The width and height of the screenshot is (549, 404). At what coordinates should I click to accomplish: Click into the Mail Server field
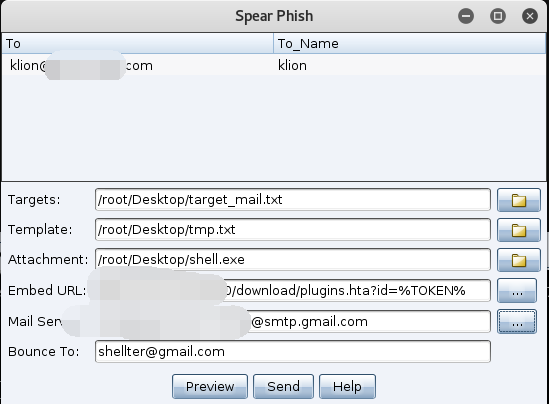(x=293, y=321)
